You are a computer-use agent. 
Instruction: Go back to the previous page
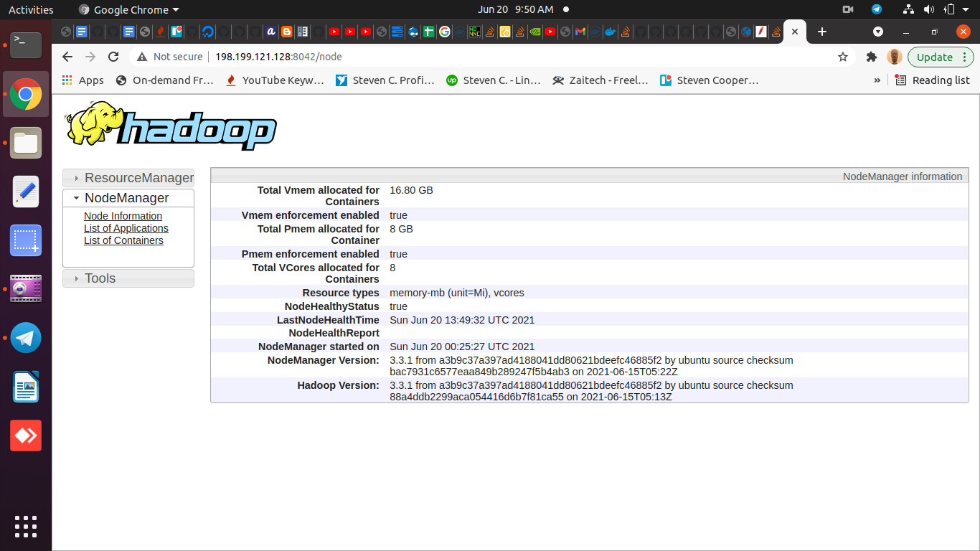(67, 57)
